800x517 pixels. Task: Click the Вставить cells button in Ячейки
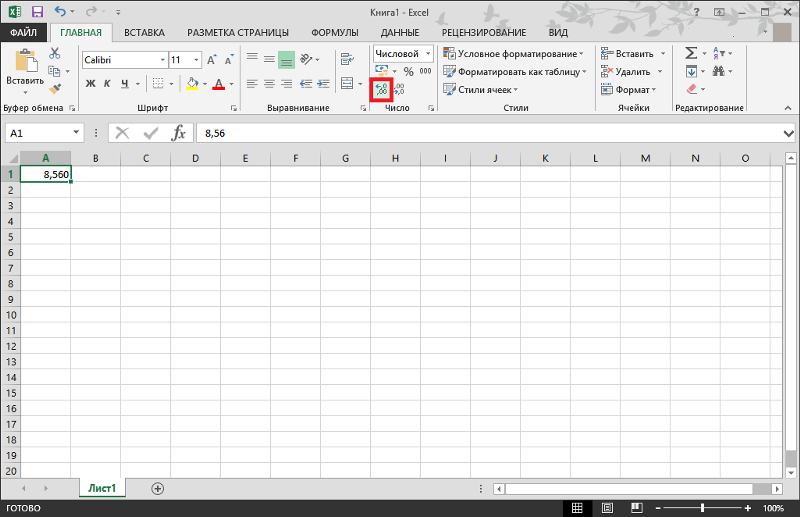[x=629, y=54]
